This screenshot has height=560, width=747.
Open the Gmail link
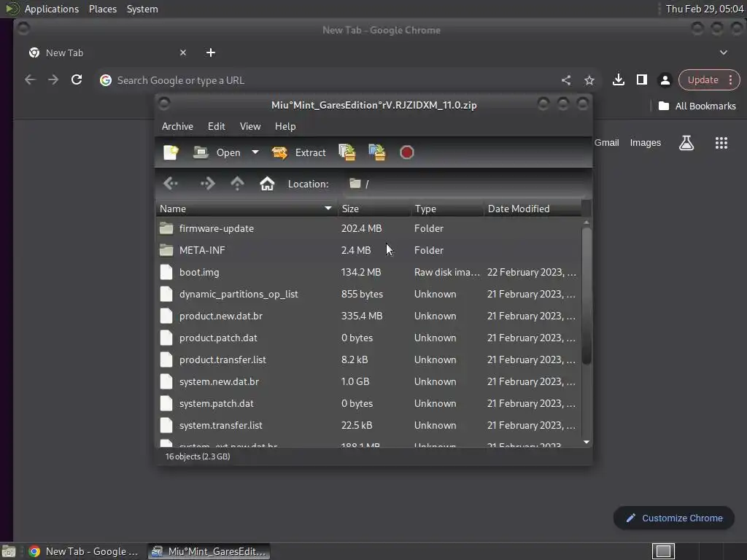pyautogui.click(x=606, y=143)
